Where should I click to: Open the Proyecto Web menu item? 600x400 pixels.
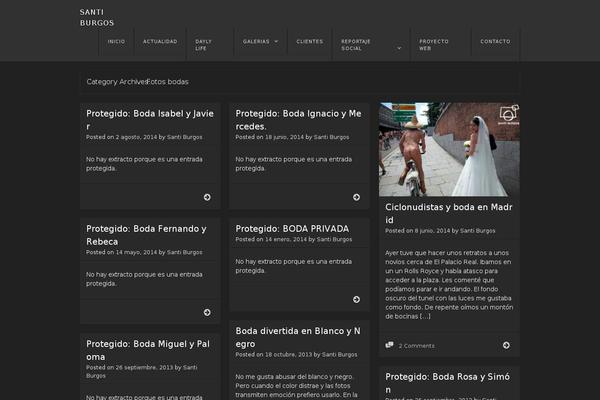click(434, 45)
